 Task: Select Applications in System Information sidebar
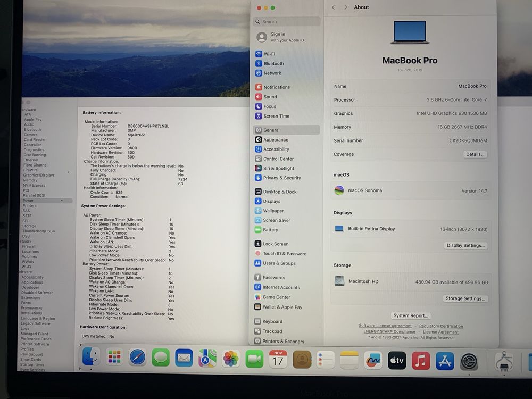click(x=32, y=282)
